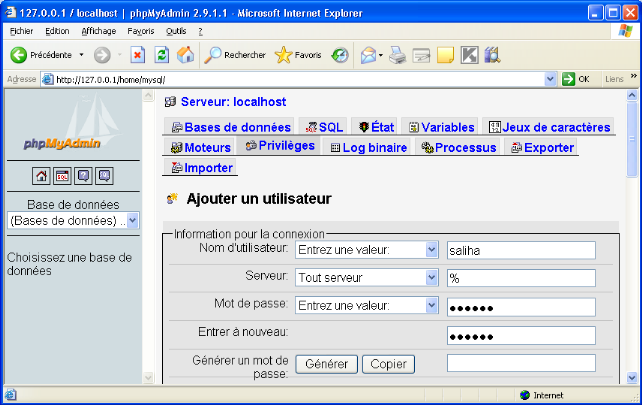Open the Affichage menu
The width and height of the screenshot is (642, 405).
point(98,31)
